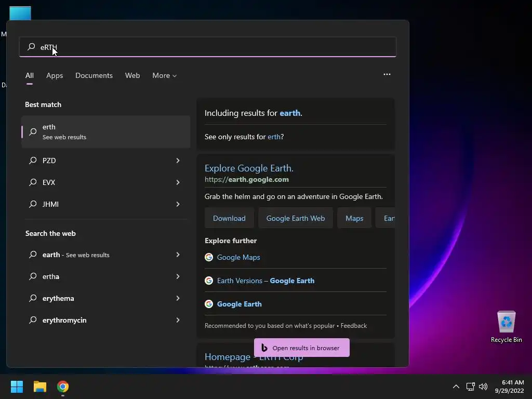Click Open results in browser button

tap(302, 348)
